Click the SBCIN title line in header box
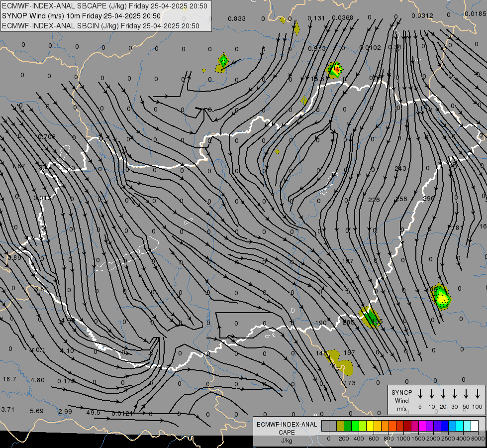This screenshot has height=448, width=487. pyautogui.click(x=100, y=26)
